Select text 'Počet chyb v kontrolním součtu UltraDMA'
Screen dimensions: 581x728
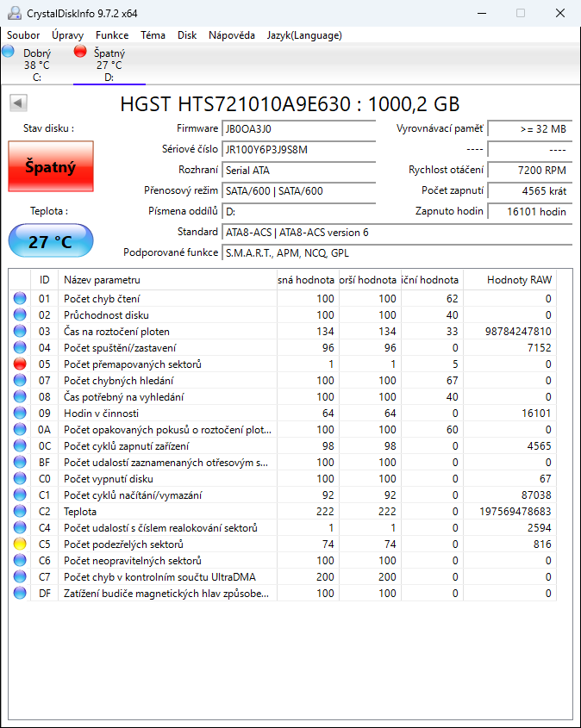(x=159, y=577)
